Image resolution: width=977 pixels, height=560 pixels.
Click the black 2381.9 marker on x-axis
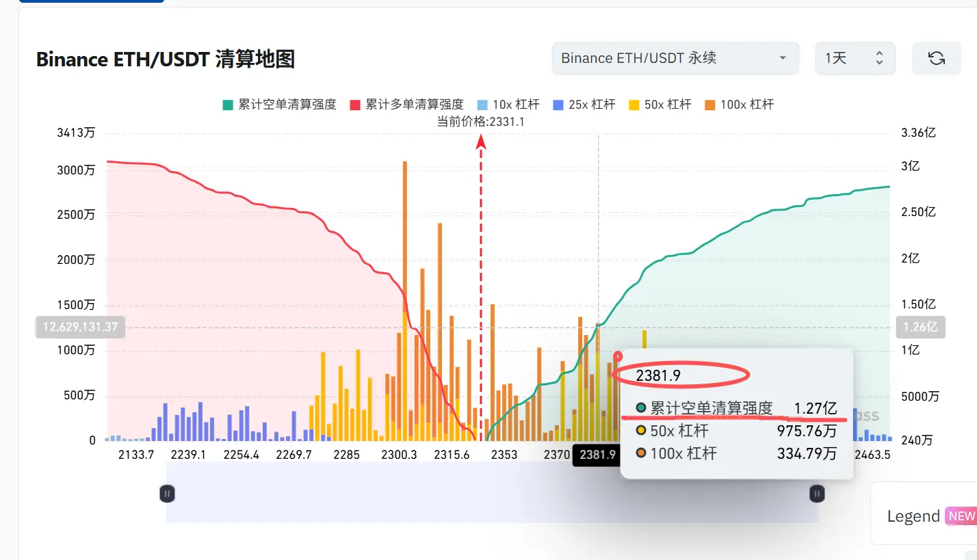(598, 455)
